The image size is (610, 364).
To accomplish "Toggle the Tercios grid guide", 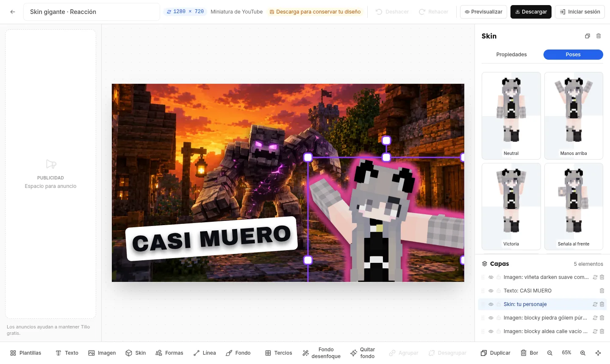I will coord(279,353).
